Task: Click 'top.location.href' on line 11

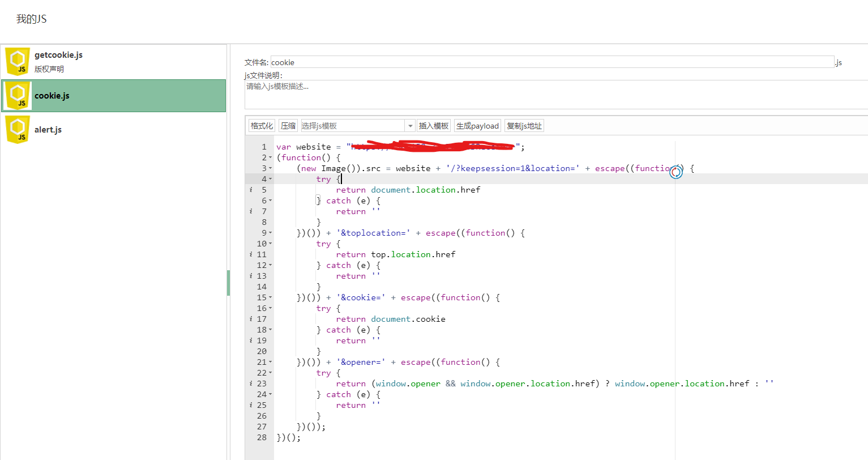Action: point(413,255)
